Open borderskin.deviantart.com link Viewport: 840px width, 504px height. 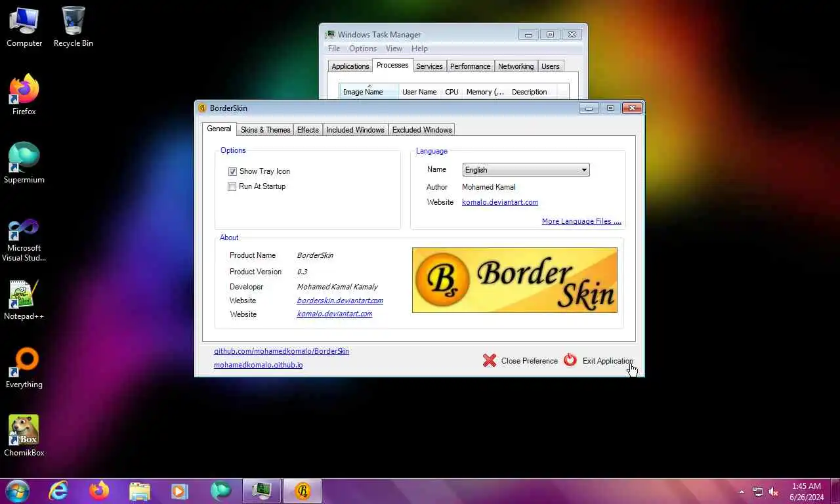[x=340, y=301]
